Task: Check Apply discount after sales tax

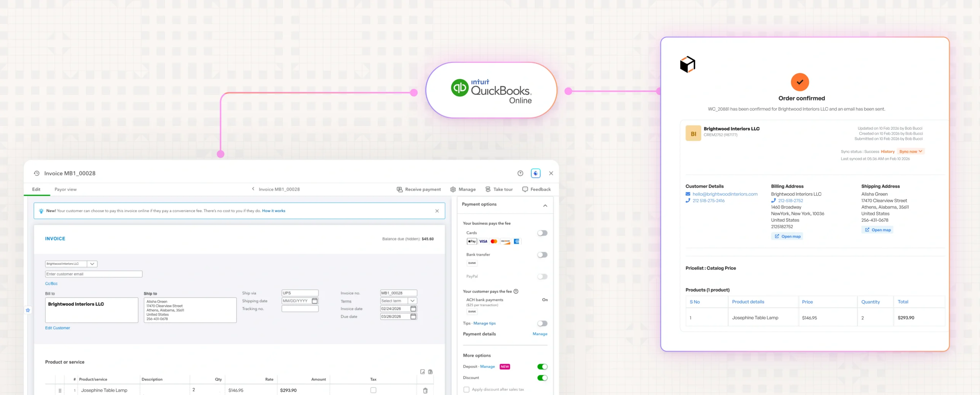Action: (466, 389)
